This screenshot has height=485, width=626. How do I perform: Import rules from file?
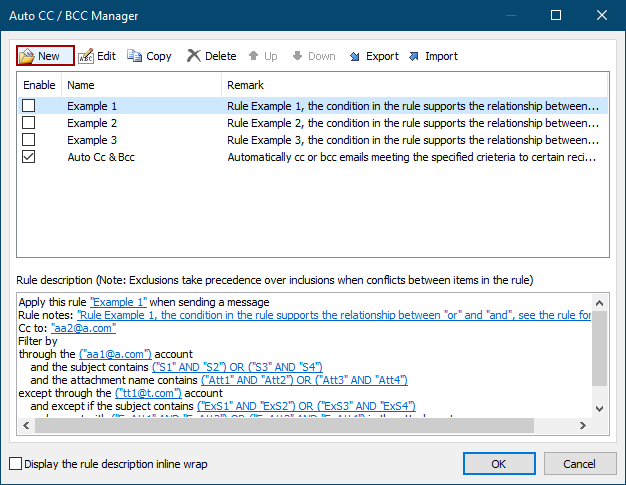433,56
